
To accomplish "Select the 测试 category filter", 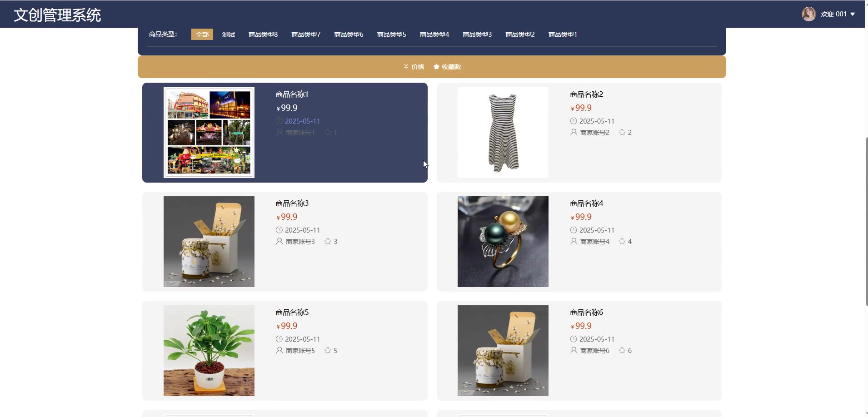I will point(229,35).
